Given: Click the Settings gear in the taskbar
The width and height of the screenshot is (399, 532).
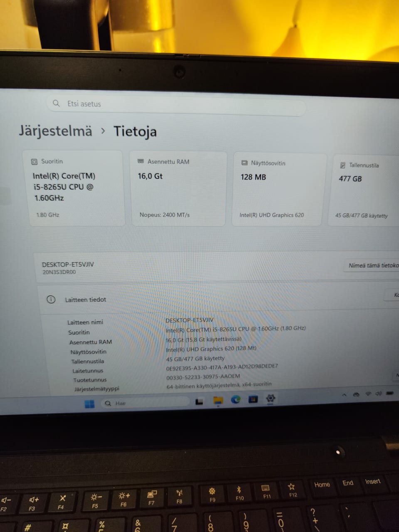Looking at the screenshot, I should coord(270,399).
